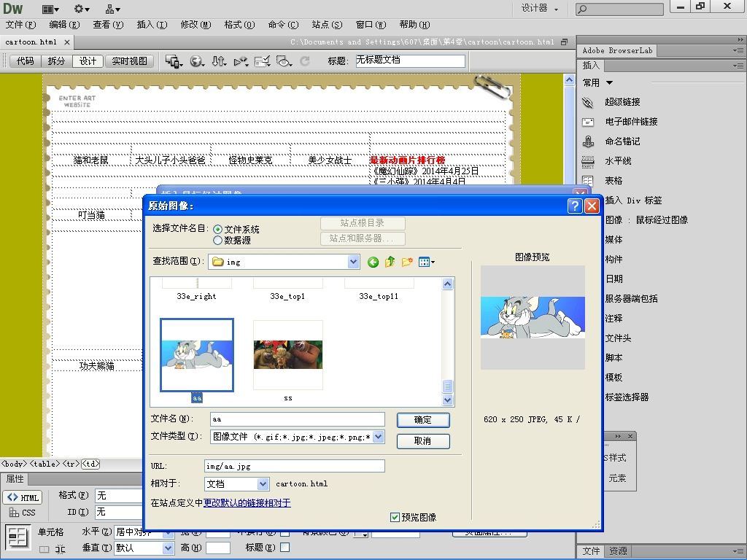Click the 取消 button
Image resolution: width=747 pixels, height=560 pixels.
tap(422, 441)
